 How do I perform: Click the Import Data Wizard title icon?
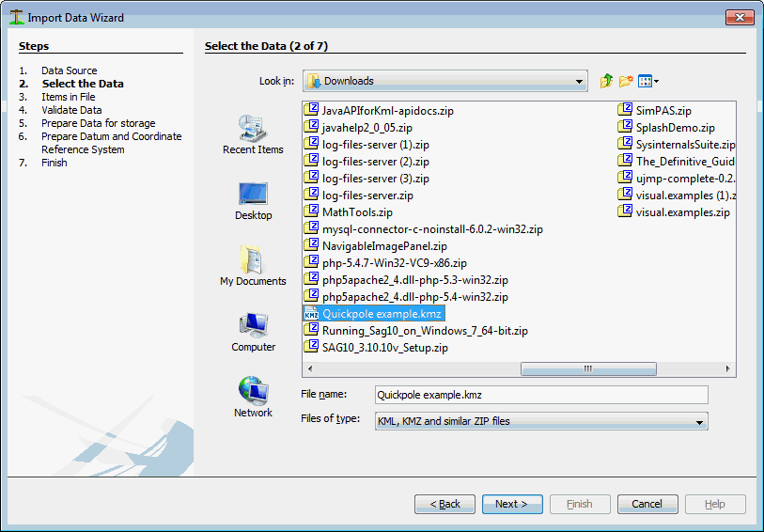(17, 17)
